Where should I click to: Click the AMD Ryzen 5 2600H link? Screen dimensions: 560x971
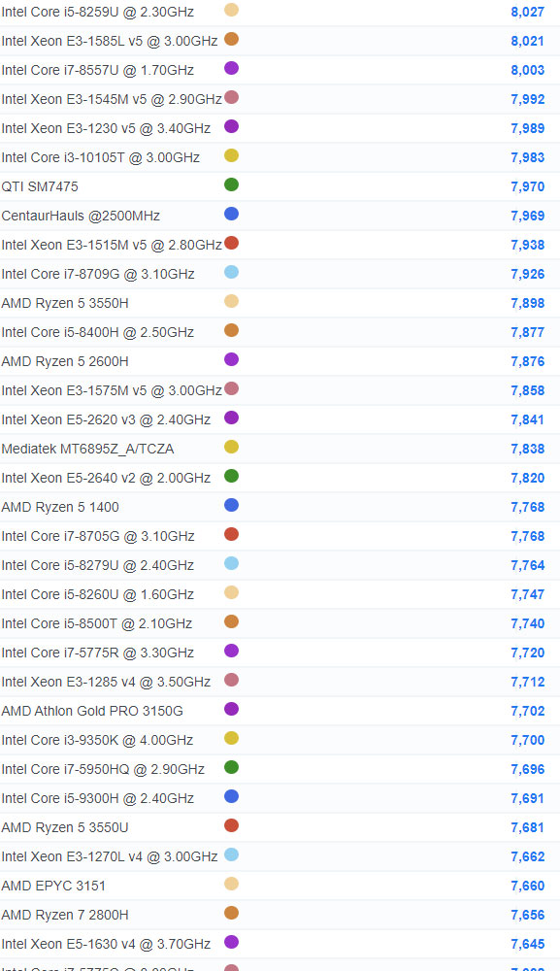(x=65, y=361)
